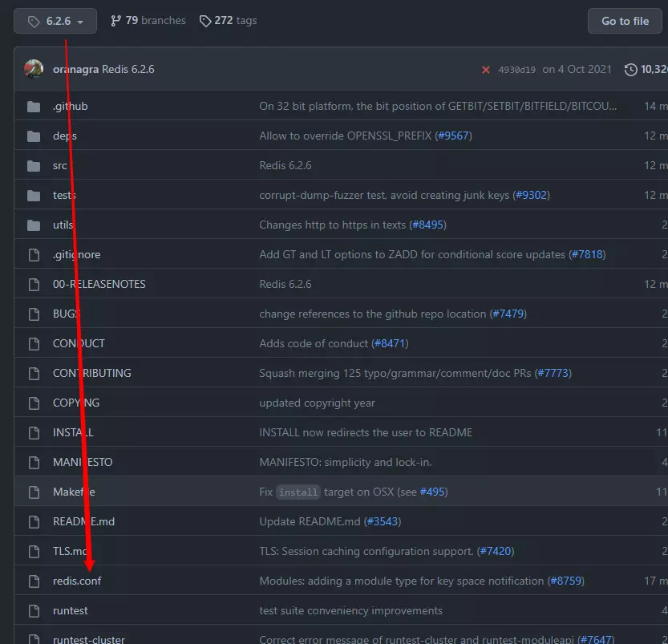The width and height of the screenshot is (668, 644).
Task: Open pull request #9567 link
Action: point(453,136)
